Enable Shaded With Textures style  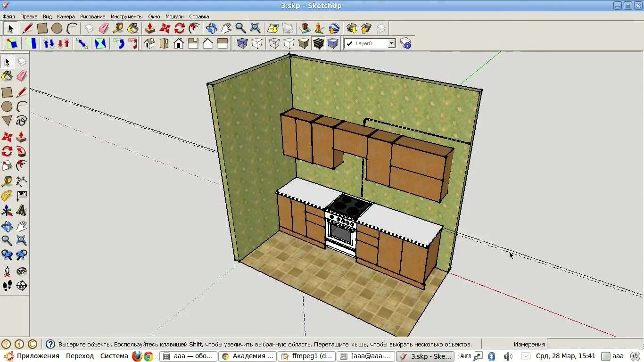point(319,43)
